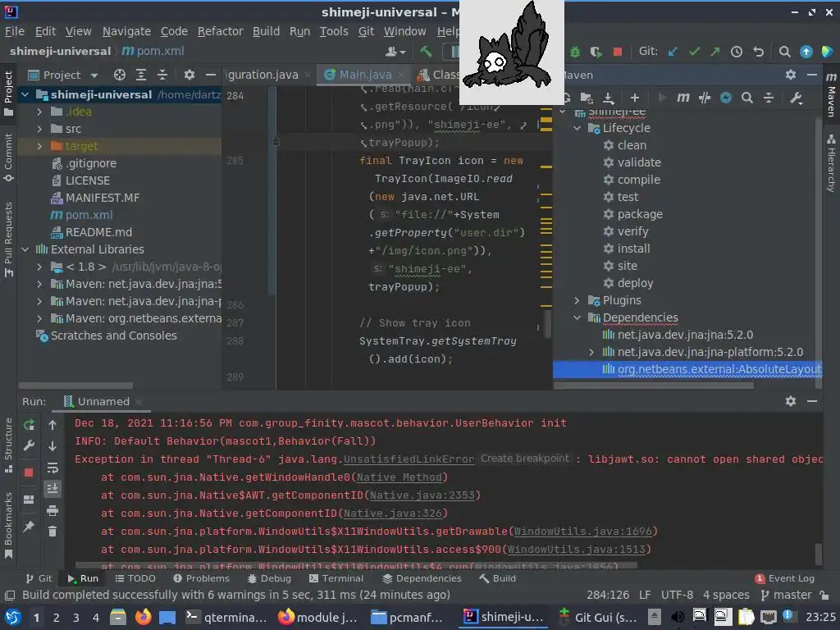Viewport: 840px width, 630px height.
Task: Expand the .idea folder
Action: tap(39, 112)
